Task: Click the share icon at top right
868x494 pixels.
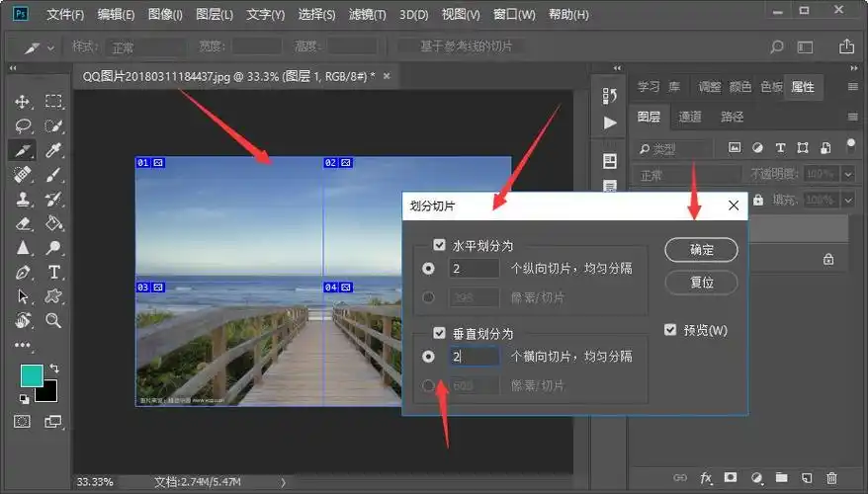Action: click(x=846, y=46)
